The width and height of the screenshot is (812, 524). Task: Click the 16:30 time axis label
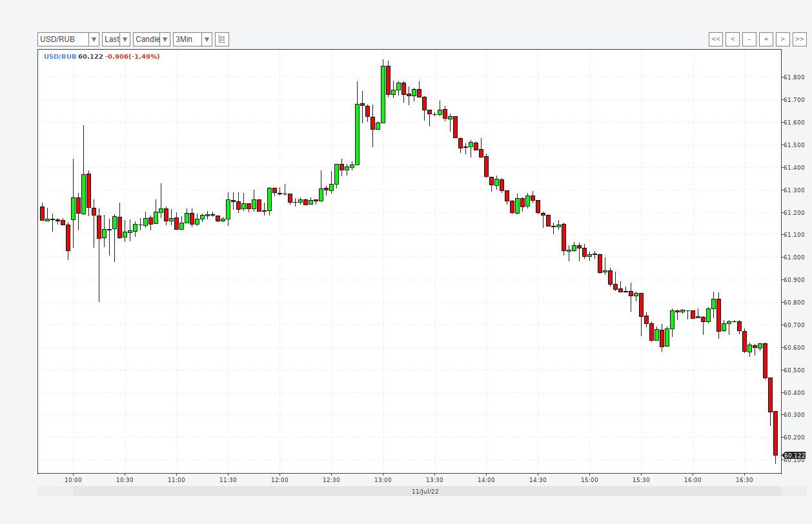(x=744, y=479)
